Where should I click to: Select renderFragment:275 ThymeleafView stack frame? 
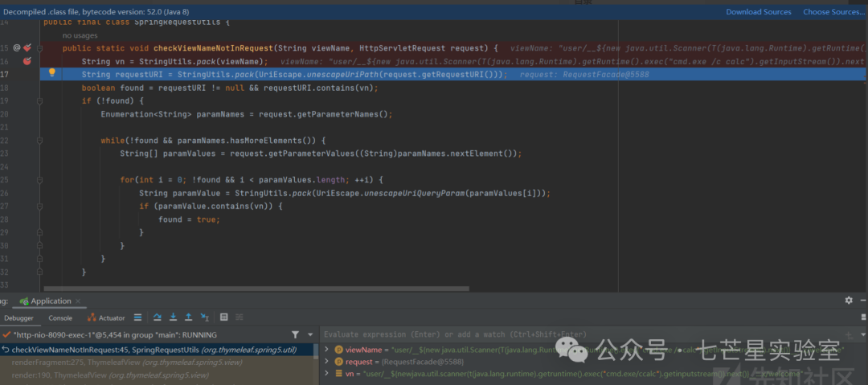(x=158, y=362)
